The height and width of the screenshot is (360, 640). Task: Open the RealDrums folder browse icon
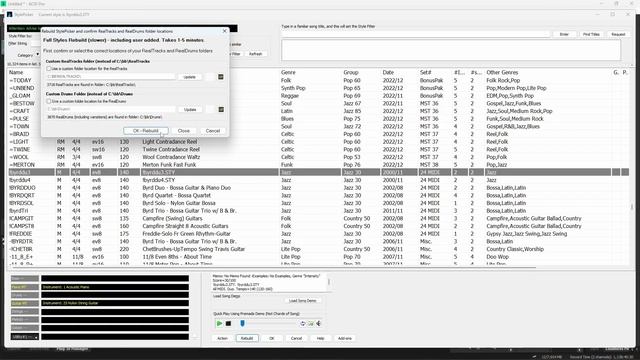pos(221,109)
